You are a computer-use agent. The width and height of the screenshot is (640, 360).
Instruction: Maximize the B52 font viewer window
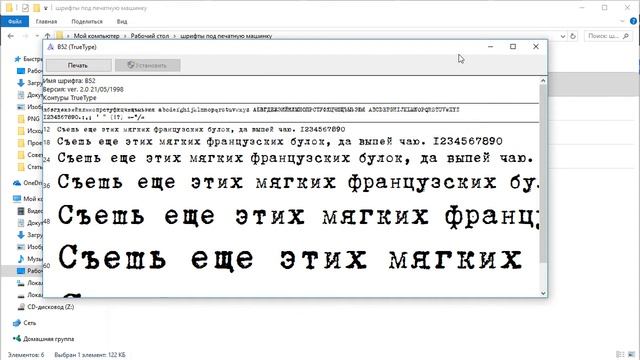513,47
